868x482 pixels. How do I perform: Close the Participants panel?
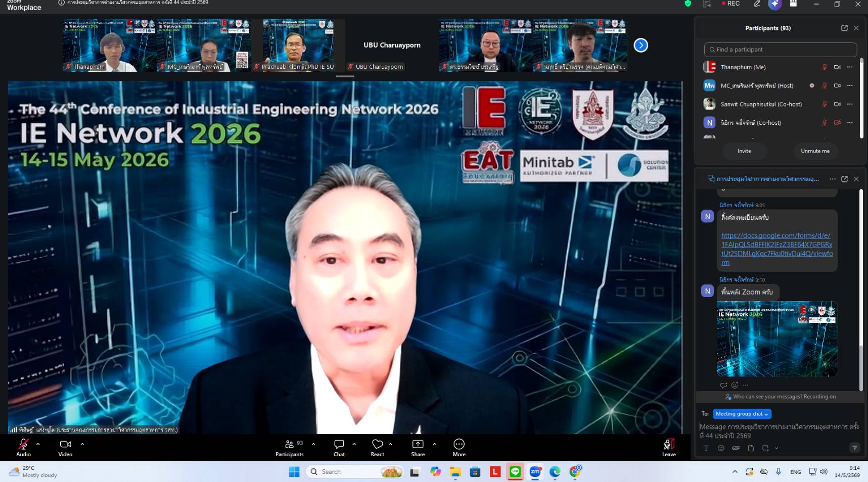click(x=856, y=28)
